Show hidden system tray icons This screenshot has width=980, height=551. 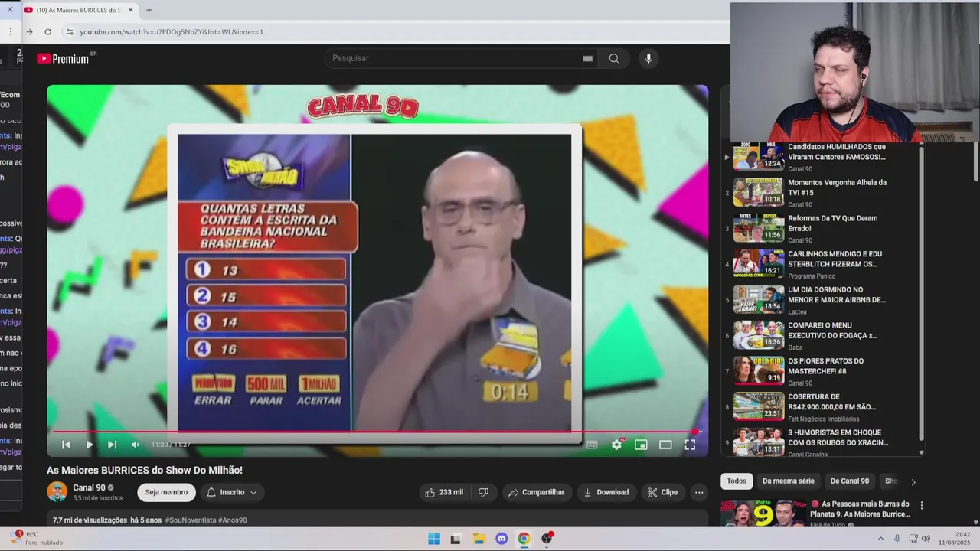tap(880, 539)
